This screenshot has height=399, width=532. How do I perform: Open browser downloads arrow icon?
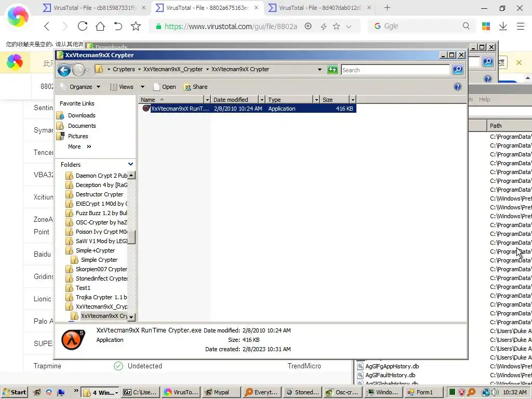click(503, 26)
